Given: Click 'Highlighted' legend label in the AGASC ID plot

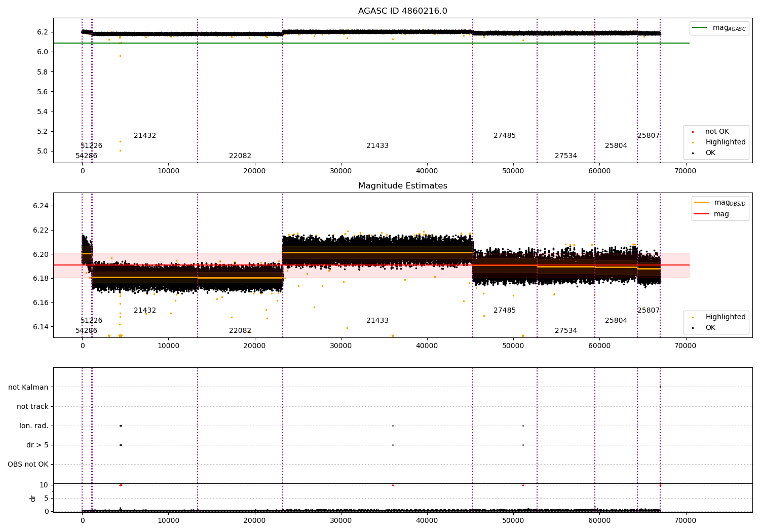Looking at the screenshot, I should pyautogui.click(x=726, y=142).
